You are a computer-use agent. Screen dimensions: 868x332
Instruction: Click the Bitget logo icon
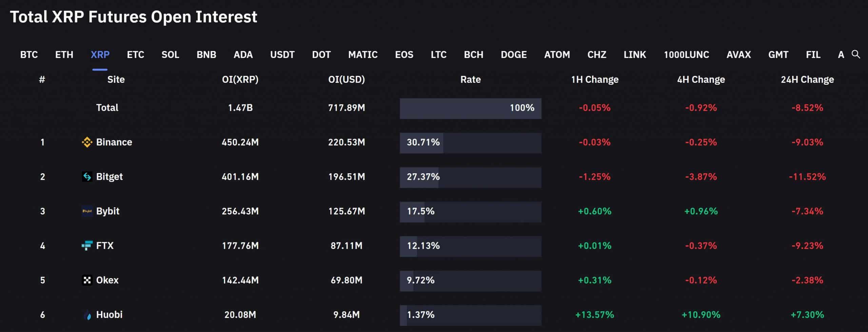pyautogui.click(x=87, y=177)
